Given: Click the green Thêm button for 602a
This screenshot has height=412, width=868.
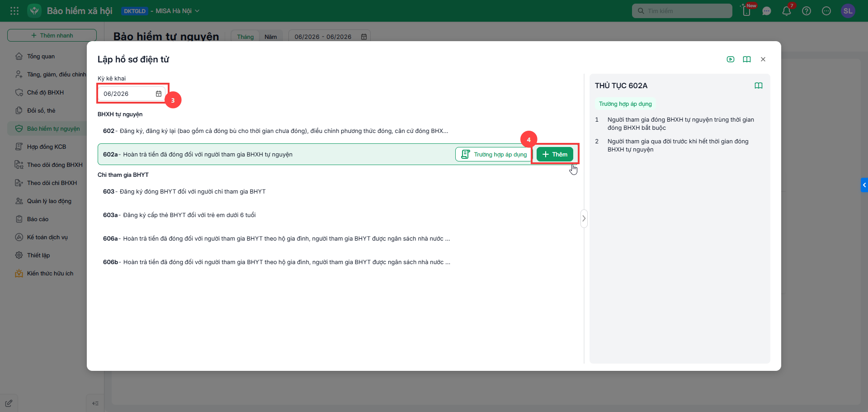Looking at the screenshot, I should tap(555, 154).
